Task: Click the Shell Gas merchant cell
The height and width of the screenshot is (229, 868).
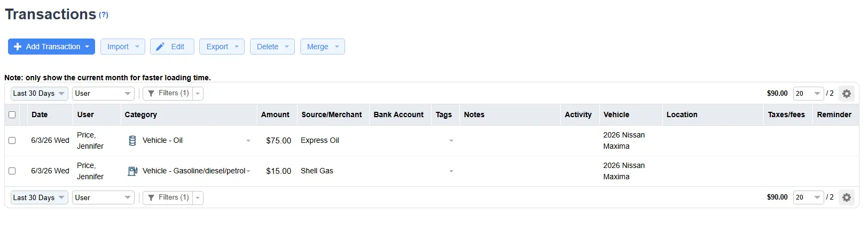Action: (317, 171)
